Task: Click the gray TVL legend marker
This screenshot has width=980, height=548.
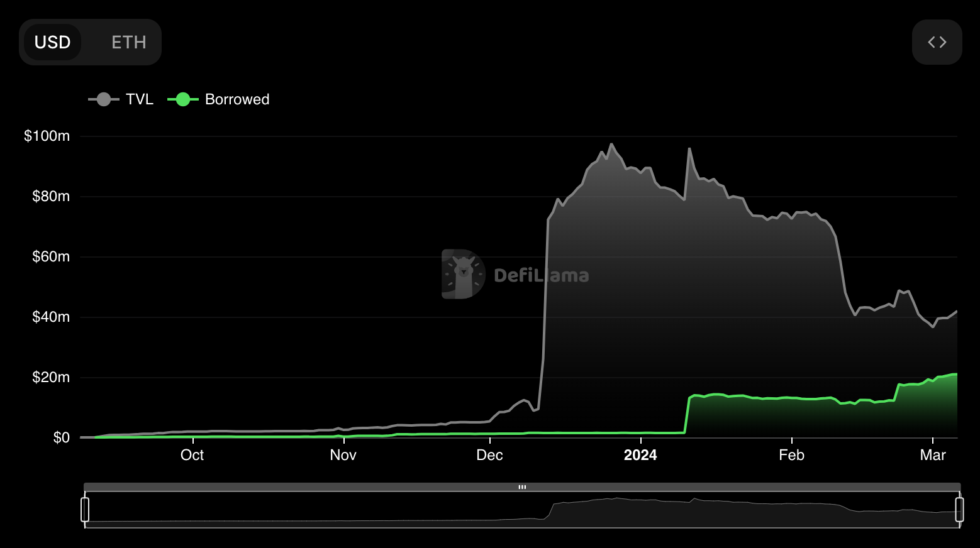Action: click(104, 99)
